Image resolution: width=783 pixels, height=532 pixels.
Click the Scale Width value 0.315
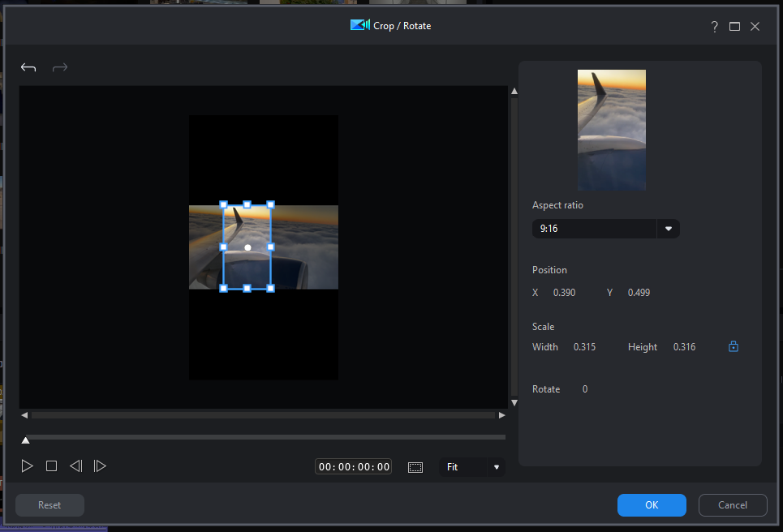[584, 347]
